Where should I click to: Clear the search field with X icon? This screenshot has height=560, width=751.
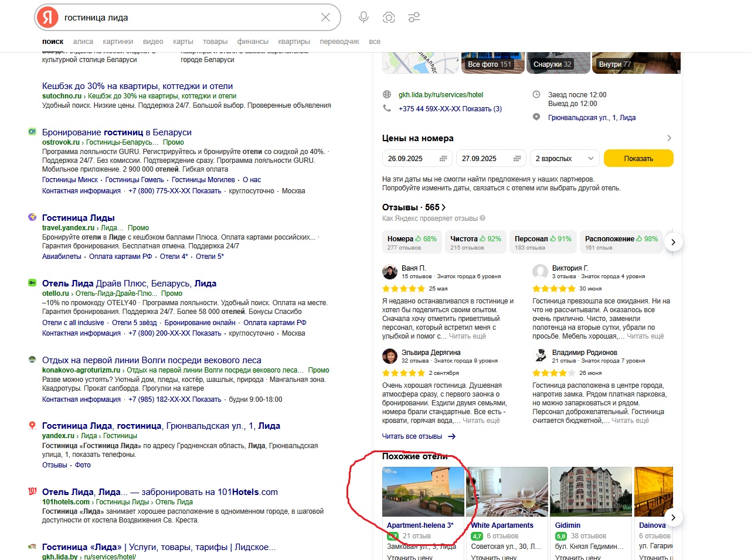(x=325, y=18)
